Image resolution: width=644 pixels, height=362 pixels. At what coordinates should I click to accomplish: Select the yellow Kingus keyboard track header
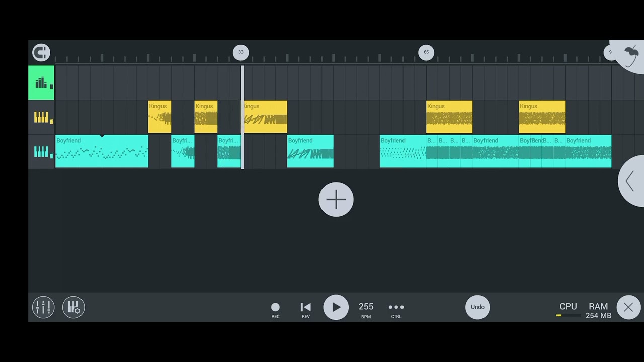tap(41, 117)
